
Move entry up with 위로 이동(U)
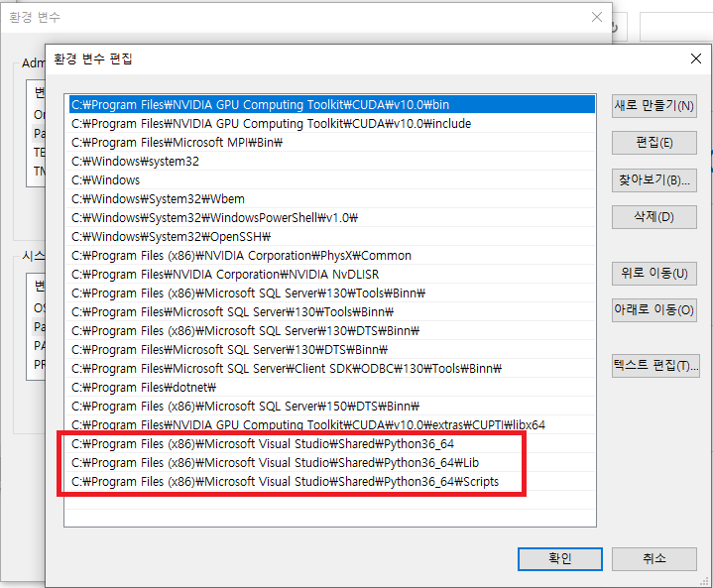pos(654,274)
